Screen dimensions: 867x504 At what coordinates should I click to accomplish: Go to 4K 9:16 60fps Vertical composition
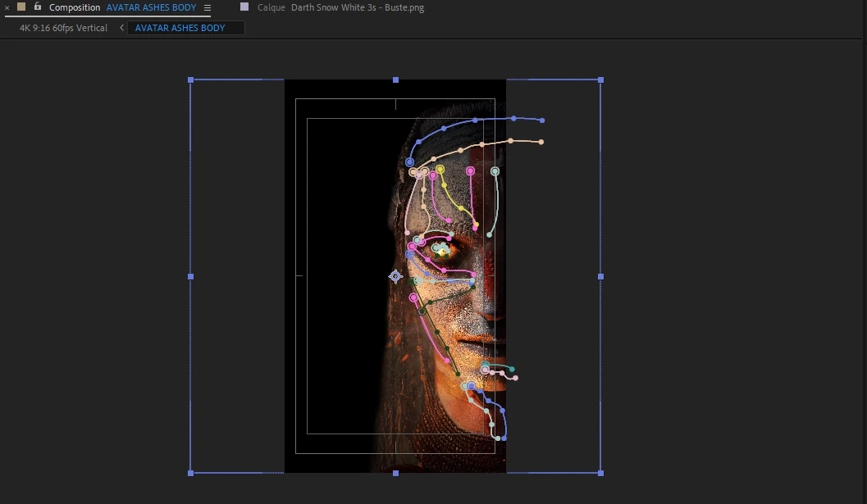pos(64,28)
